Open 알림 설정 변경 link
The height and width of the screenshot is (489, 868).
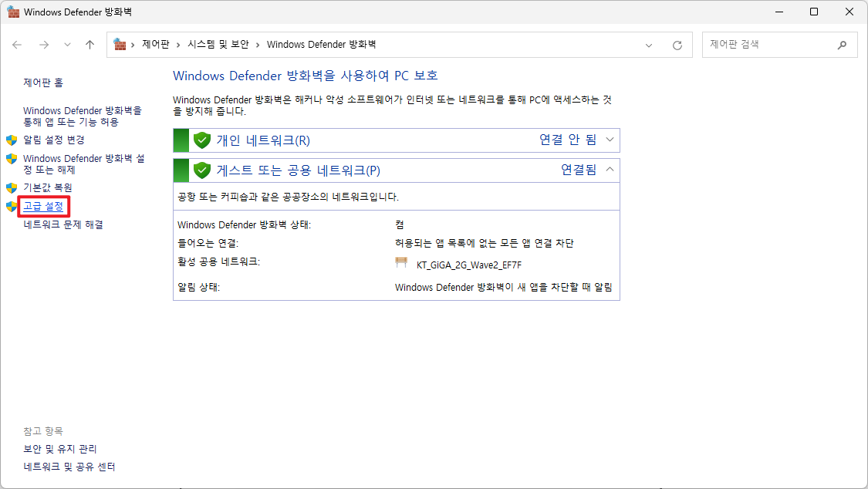(54, 140)
